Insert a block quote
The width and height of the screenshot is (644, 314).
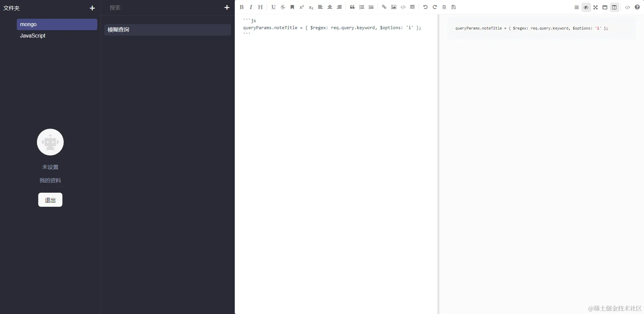(352, 7)
